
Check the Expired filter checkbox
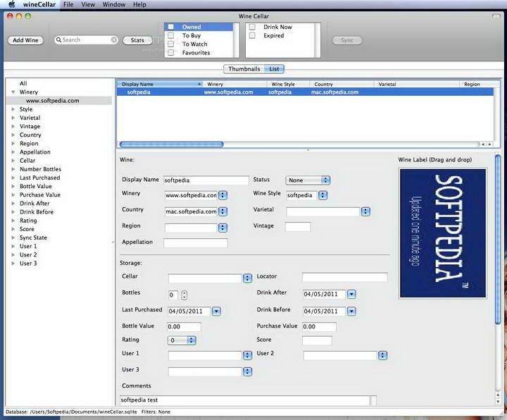[x=252, y=35]
